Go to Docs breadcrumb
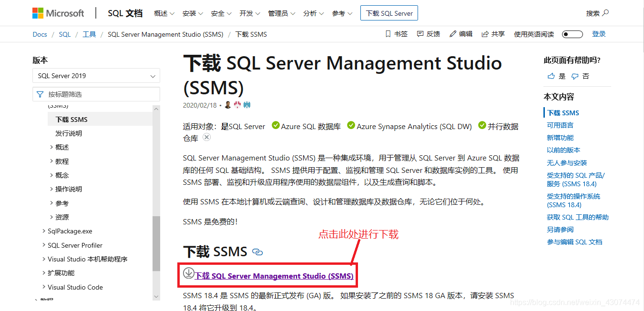Screen dimensions: 644x311 pyautogui.click(x=40, y=34)
